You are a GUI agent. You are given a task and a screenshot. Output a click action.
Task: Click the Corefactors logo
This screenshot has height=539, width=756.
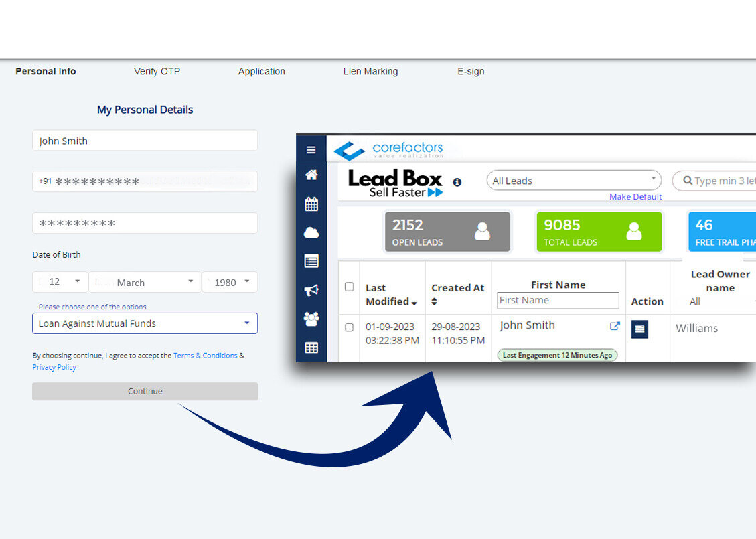(388, 150)
